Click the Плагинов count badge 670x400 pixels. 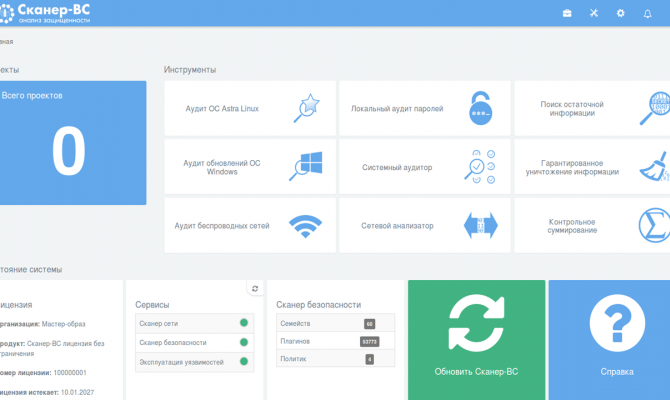370,341
